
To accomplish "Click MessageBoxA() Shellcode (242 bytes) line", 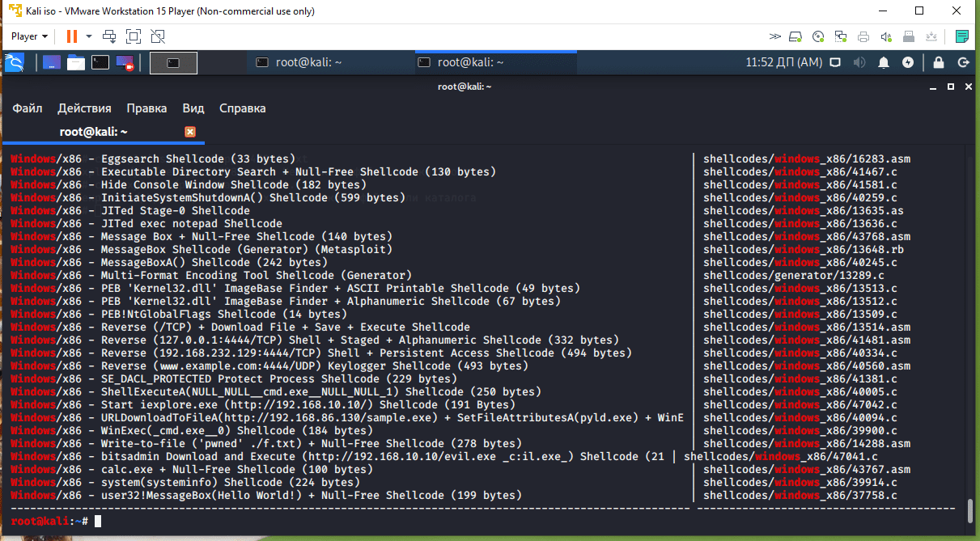I will (170, 263).
